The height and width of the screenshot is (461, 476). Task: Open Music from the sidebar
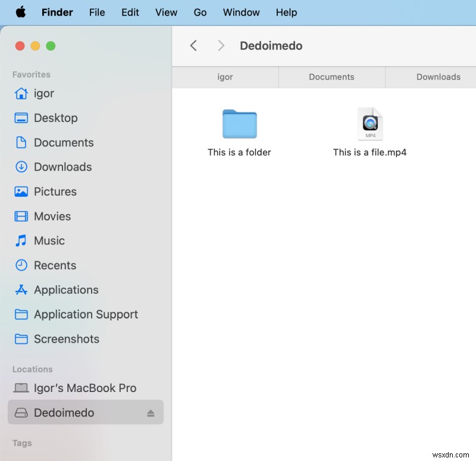point(49,241)
